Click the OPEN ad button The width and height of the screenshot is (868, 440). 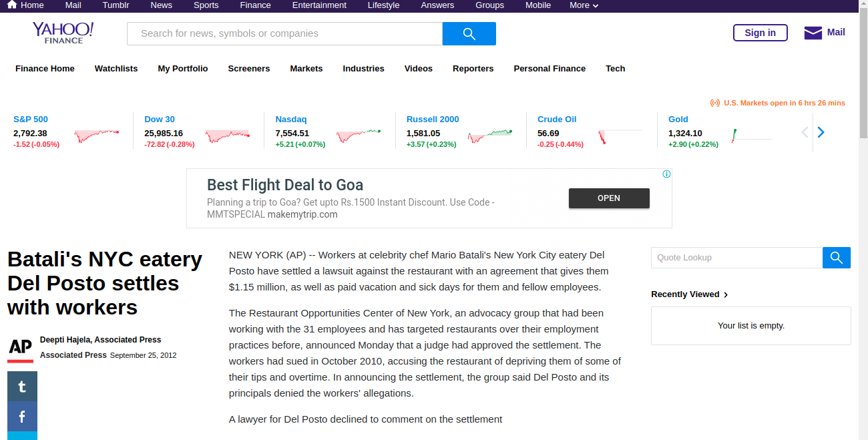[609, 198]
